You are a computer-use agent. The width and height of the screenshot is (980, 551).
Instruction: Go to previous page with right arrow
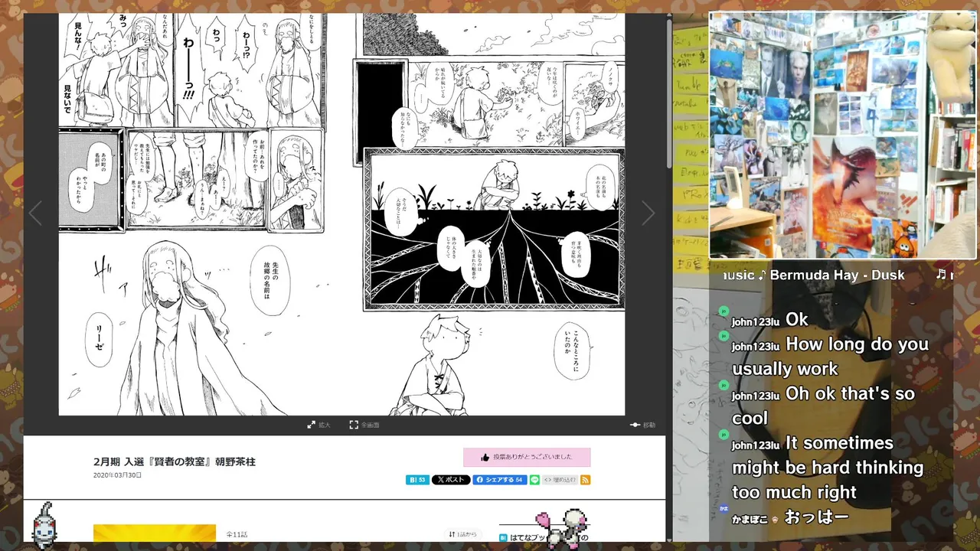point(648,214)
